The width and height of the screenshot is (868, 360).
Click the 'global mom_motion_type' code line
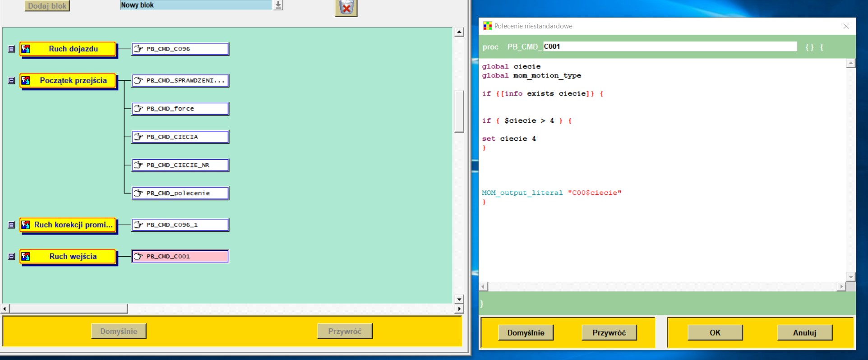[x=531, y=75]
